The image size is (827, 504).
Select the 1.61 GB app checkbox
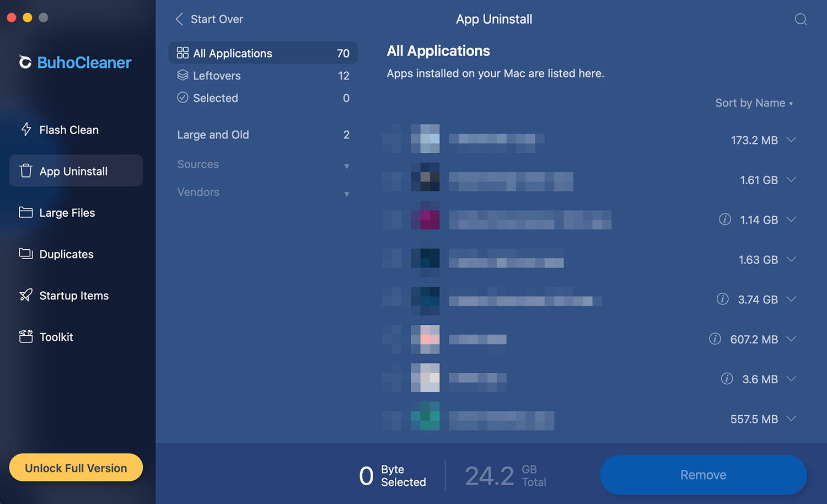click(392, 181)
